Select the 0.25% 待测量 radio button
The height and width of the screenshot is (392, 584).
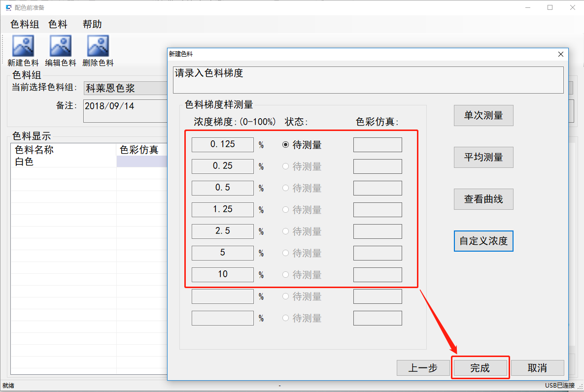coord(285,166)
